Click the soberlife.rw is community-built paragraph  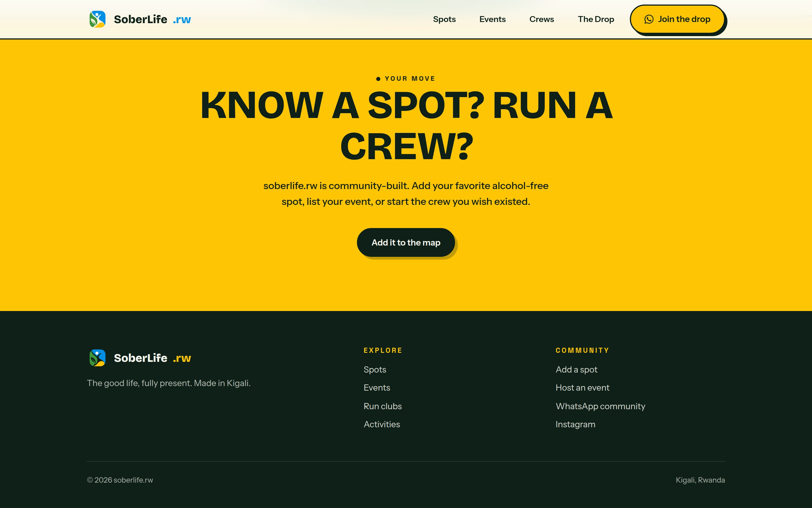(406, 194)
